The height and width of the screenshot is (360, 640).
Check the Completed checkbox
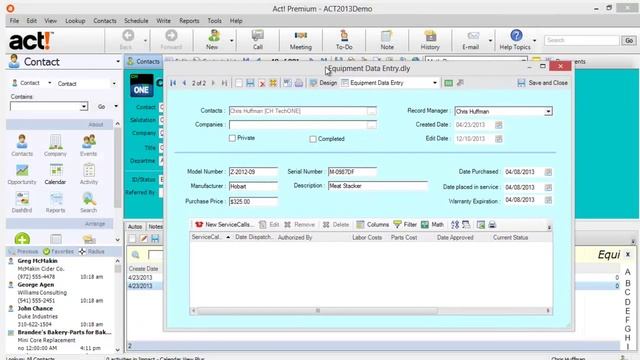313,139
